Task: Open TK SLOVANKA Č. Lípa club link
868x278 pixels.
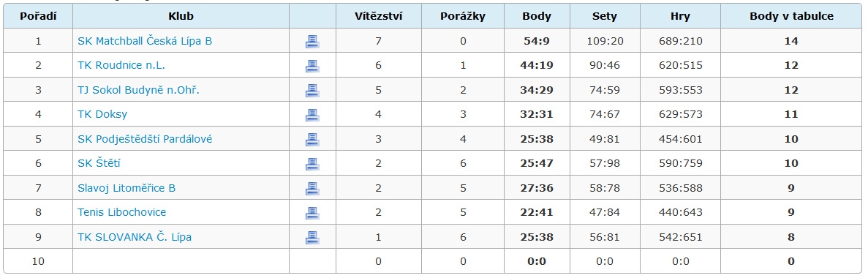Action: tap(135, 237)
